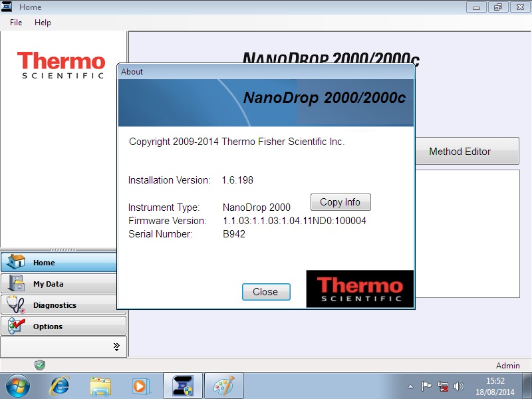Click the green shield status icon
The image size is (532, 399).
pos(40,365)
